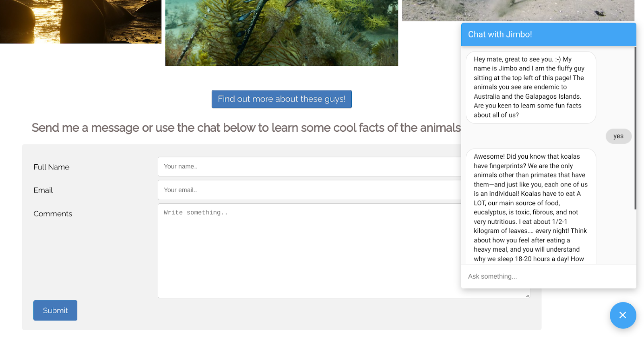Click the 'yes' reply bubble in chat
The height and width of the screenshot is (337, 644).
tap(618, 136)
